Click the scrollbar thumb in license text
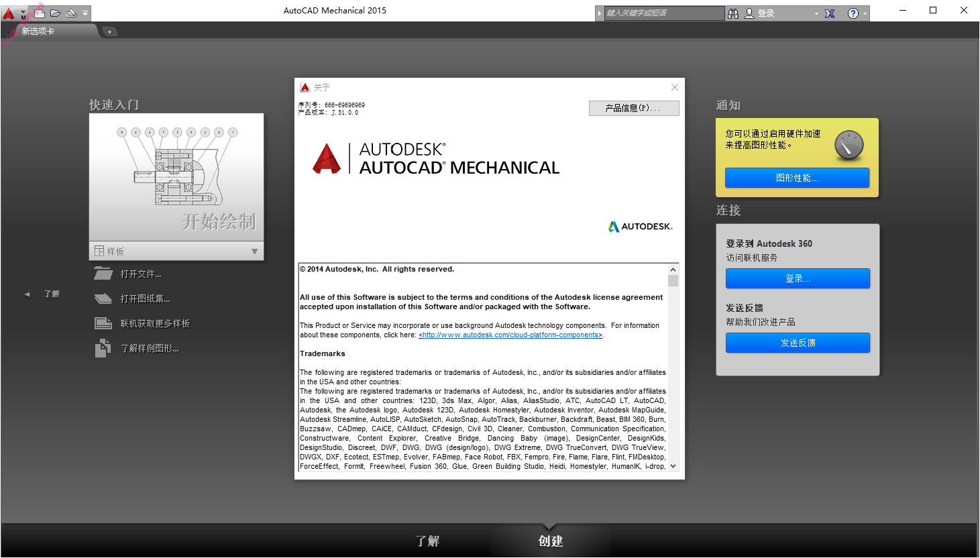Viewport: 980px width, 558px height. point(673,280)
